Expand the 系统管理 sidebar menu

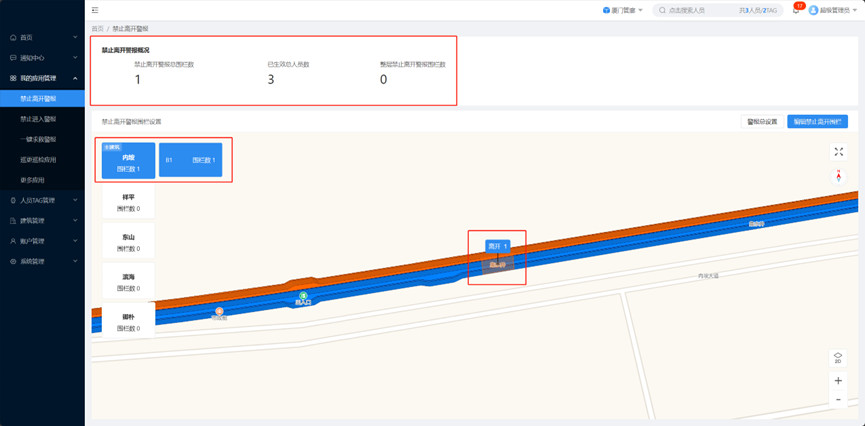[43, 261]
